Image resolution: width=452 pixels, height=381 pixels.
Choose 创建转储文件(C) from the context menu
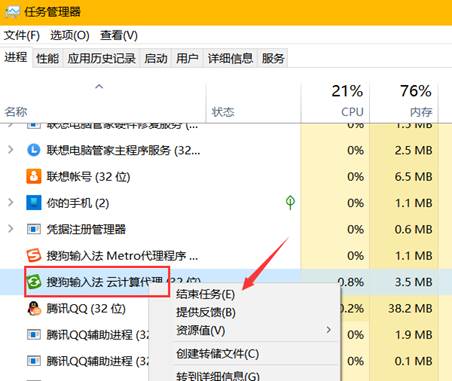[217, 354]
